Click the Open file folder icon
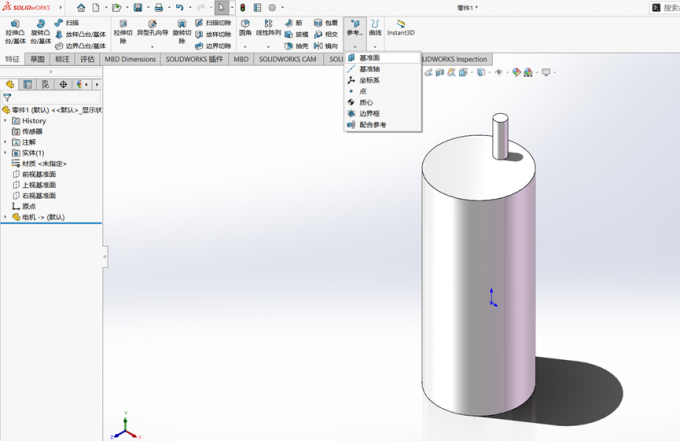Viewport: 680px width, 441px height. [x=116, y=7]
